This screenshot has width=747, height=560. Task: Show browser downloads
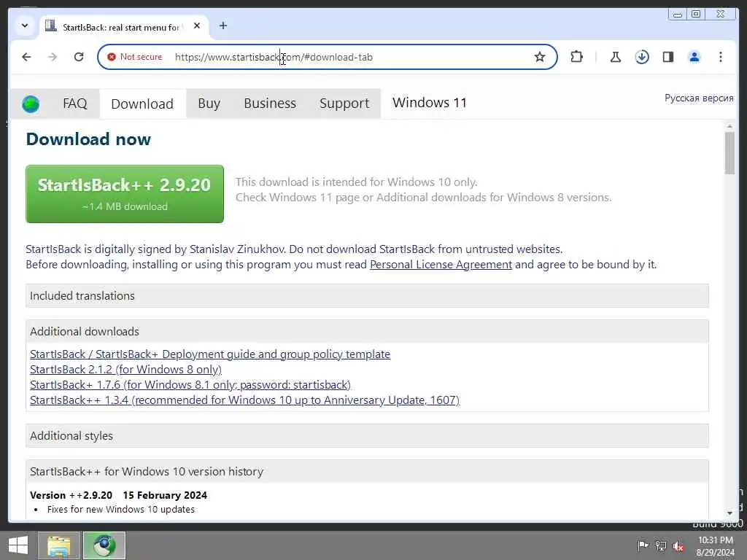[x=642, y=57]
